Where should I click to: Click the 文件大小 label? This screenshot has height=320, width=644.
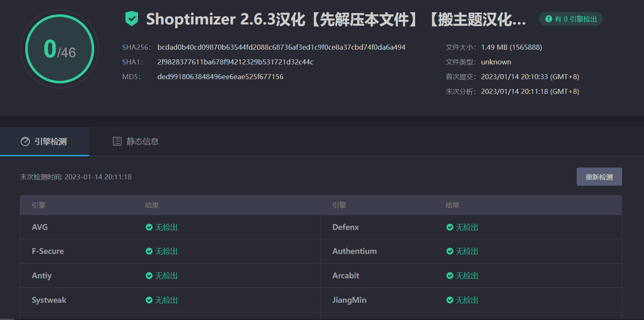pos(461,47)
